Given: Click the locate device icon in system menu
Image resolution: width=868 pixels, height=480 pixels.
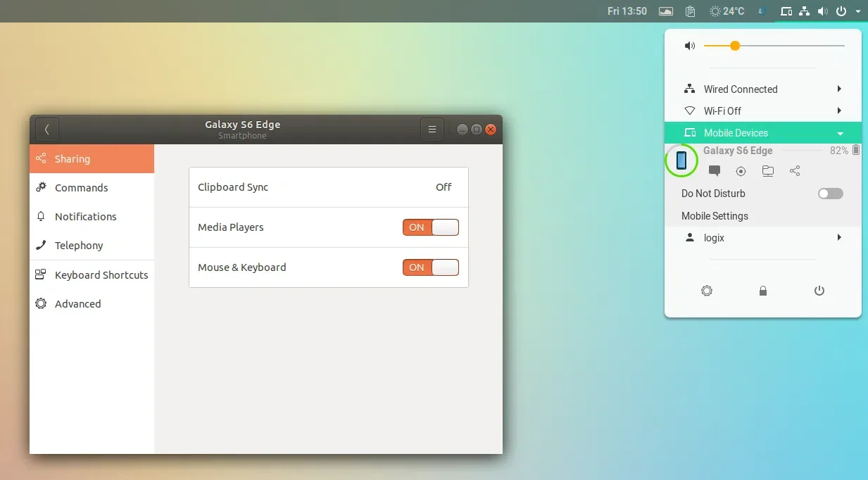Looking at the screenshot, I should click(x=741, y=171).
